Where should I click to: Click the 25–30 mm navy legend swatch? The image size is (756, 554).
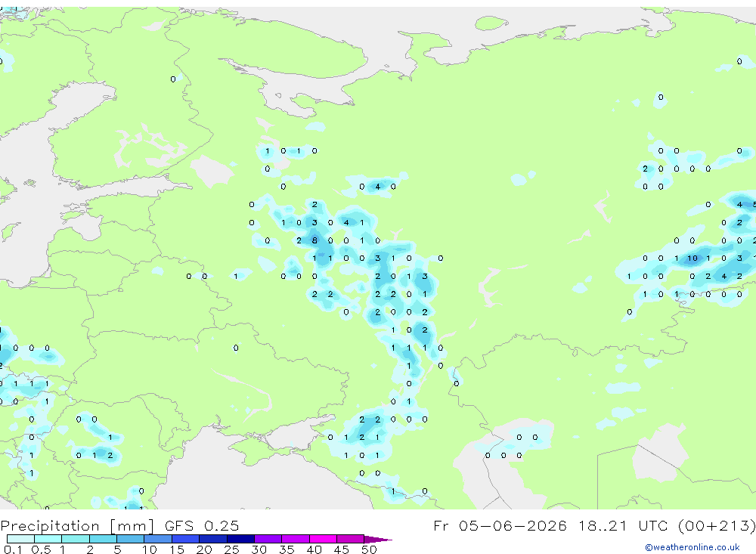(x=240, y=539)
